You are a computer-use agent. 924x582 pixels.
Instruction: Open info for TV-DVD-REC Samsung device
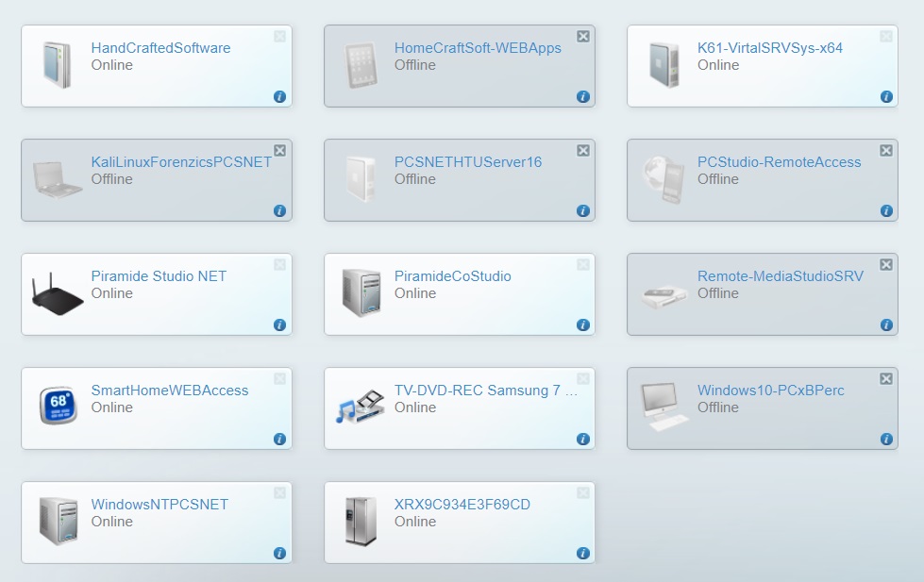[582, 439]
